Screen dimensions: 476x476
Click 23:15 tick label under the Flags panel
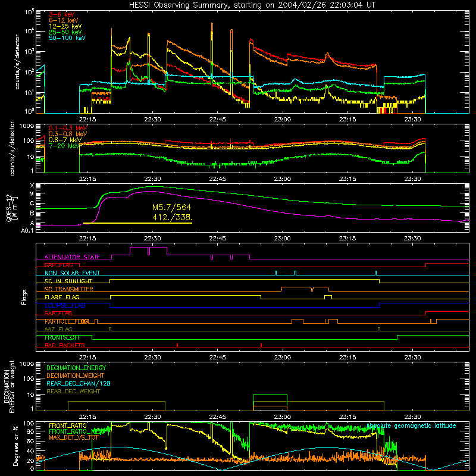347,358
